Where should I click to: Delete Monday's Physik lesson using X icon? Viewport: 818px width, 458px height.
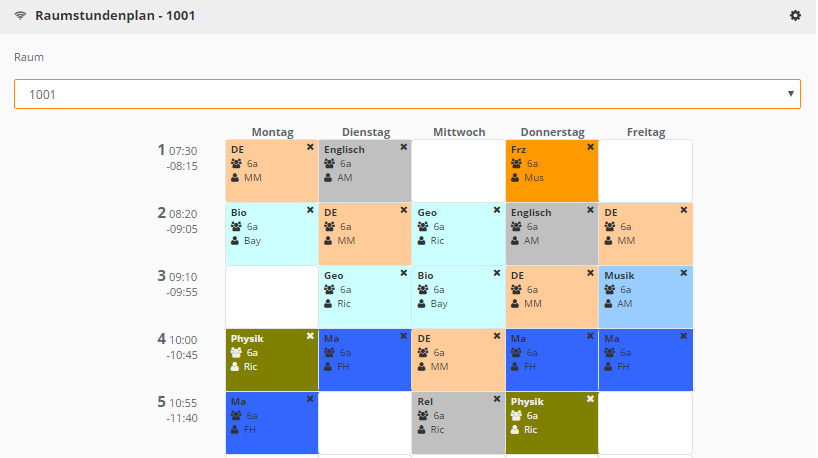click(x=310, y=336)
